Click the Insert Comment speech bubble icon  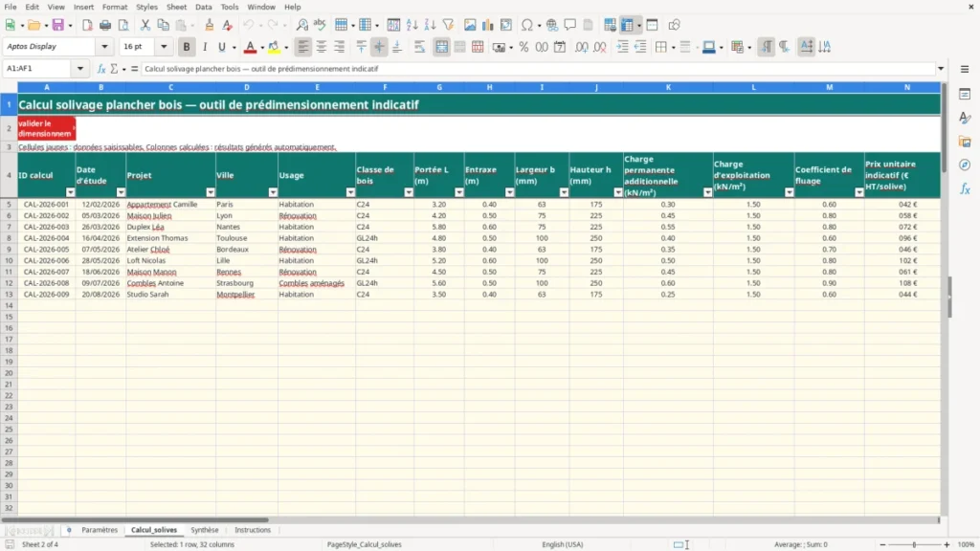[570, 25]
